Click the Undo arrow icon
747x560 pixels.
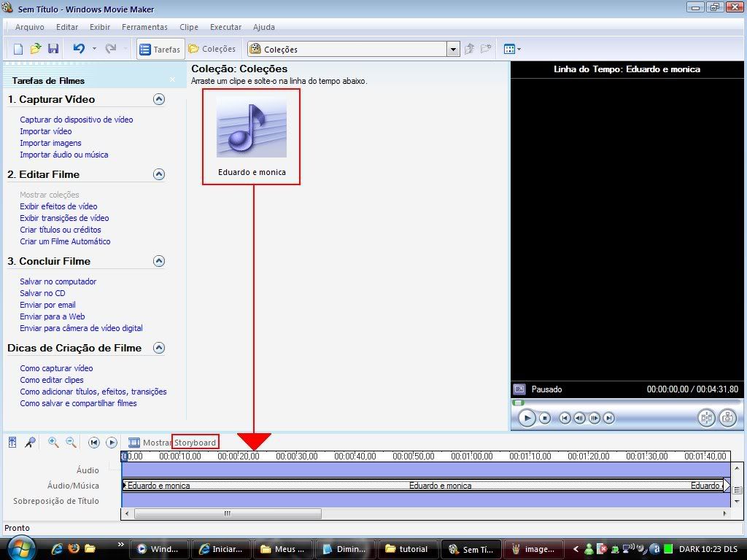[79, 49]
